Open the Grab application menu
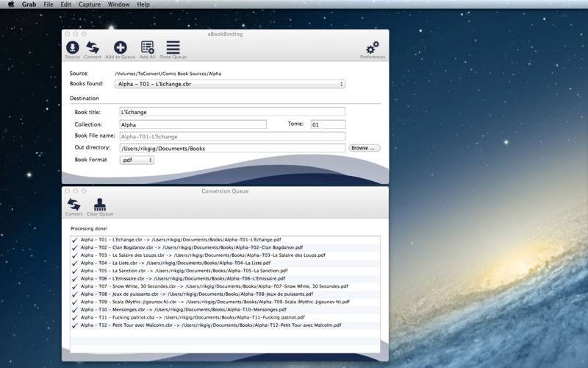 (x=29, y=4)
